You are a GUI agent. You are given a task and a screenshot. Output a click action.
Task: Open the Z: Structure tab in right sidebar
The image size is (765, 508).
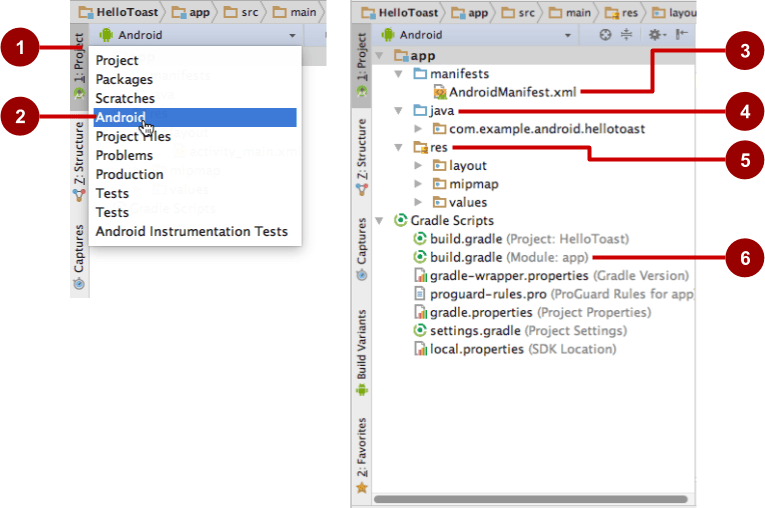(361, 157)
